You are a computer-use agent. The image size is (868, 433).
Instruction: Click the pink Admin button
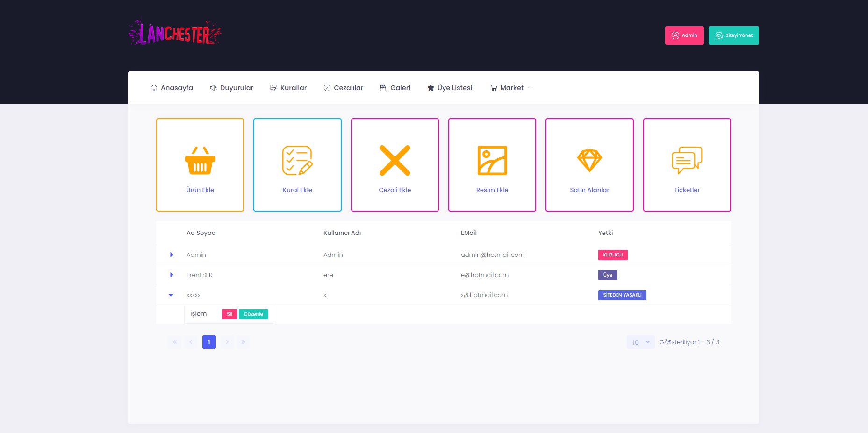click(x=684, y=35)
